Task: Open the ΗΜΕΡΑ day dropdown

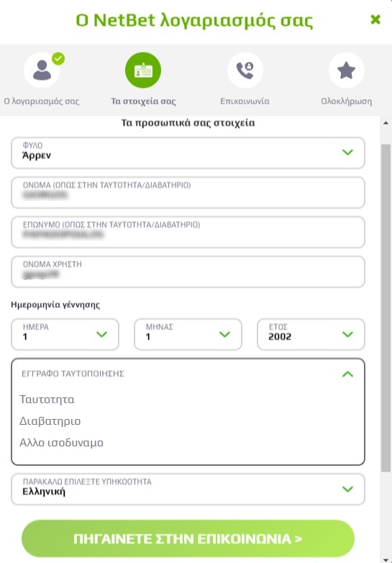Action: point(65,334)
